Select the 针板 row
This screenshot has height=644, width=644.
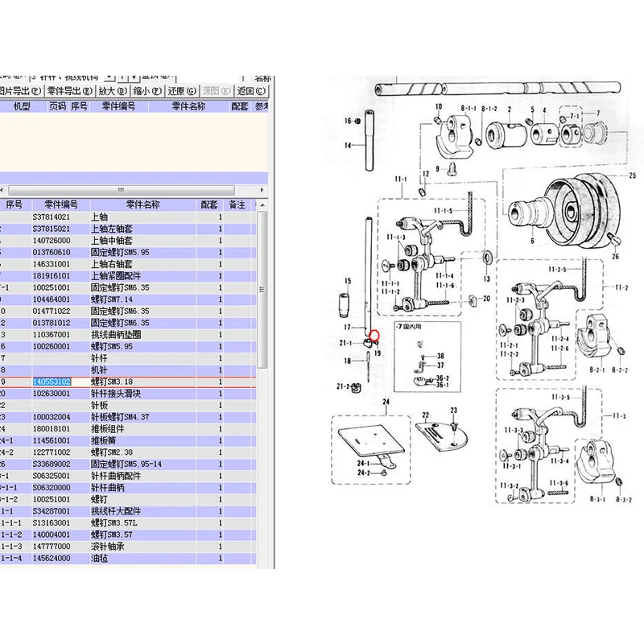pos(128,406)
